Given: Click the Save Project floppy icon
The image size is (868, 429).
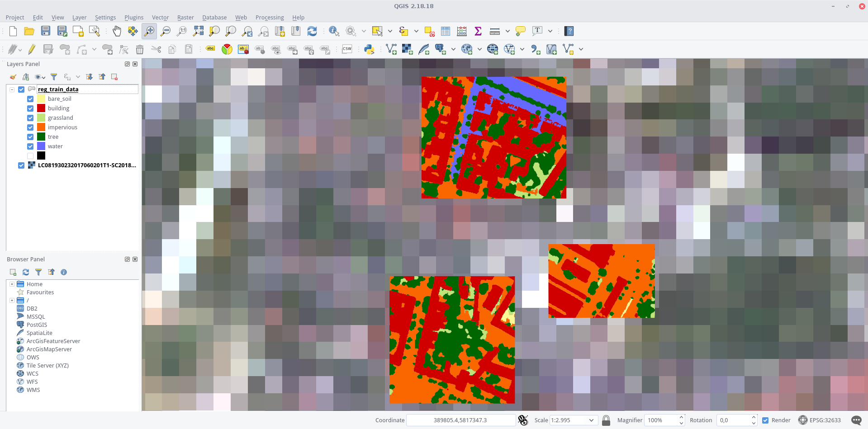Looking at the screenshot, I should [x=46, y=31].
